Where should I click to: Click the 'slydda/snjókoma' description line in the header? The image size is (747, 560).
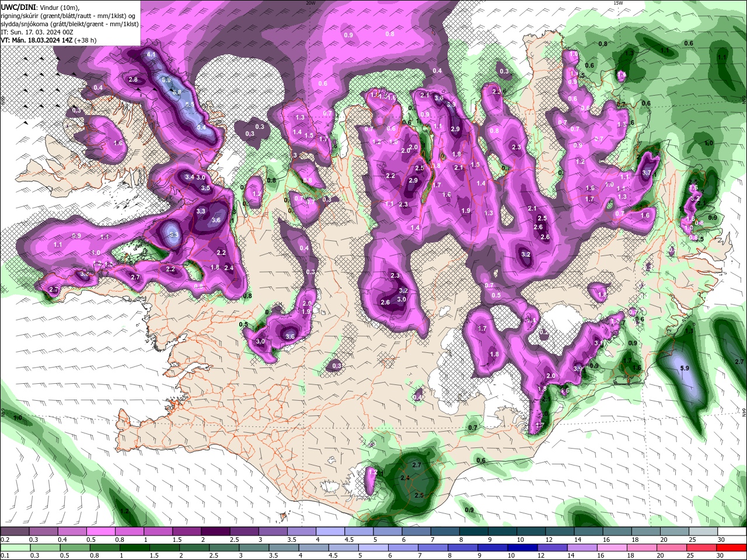(x=69, y=23)
